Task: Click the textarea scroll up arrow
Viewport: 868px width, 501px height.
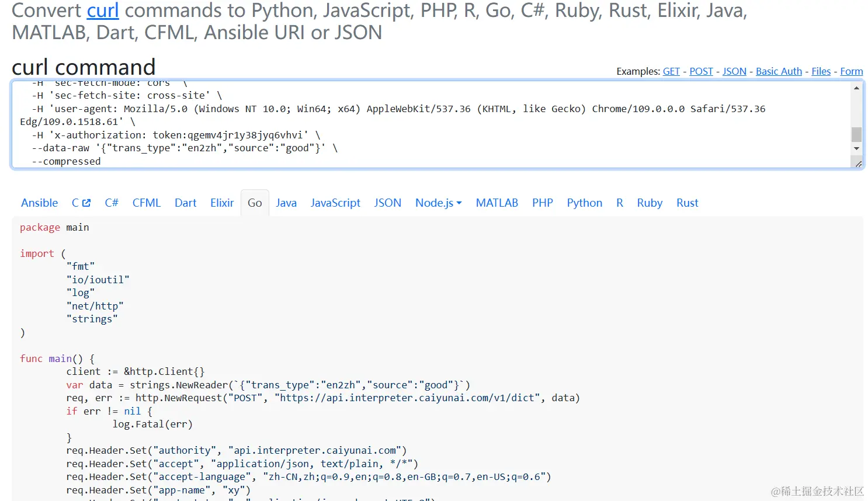Action: point(856,88)
